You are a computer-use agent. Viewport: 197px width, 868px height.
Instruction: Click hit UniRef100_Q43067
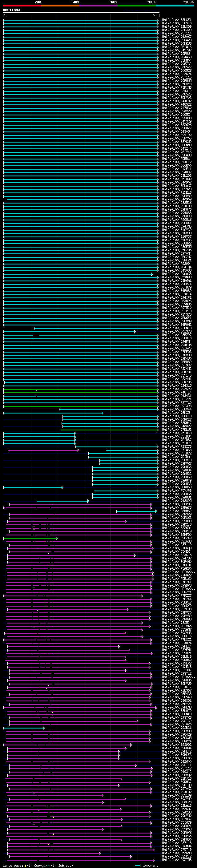point(177,37)
